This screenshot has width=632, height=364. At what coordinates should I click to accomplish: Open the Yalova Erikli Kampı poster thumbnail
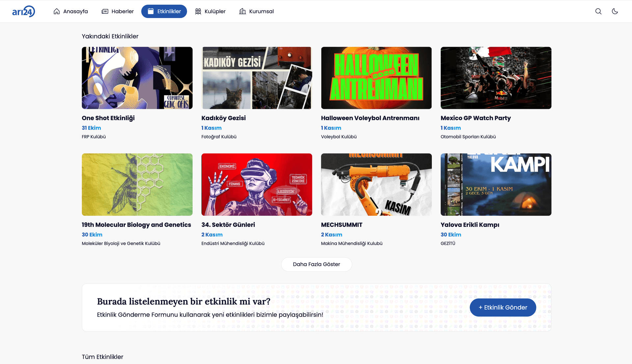point(496,184)
